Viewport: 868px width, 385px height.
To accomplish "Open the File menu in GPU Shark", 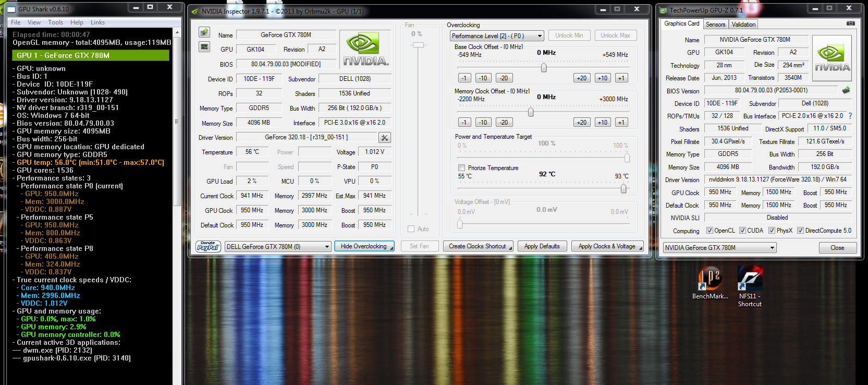I will tap(16, 22).
